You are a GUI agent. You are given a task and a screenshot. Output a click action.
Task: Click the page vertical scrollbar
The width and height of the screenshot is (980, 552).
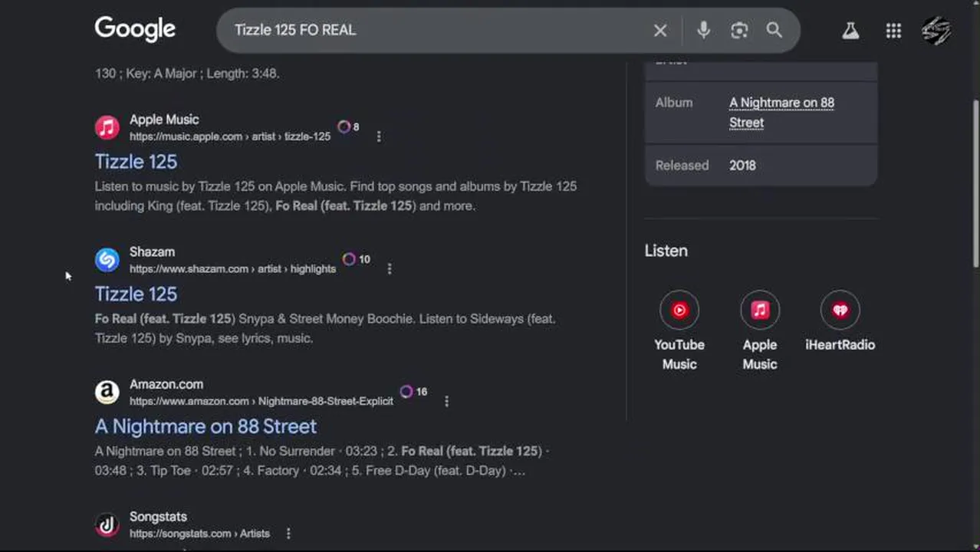click(975, 184)
